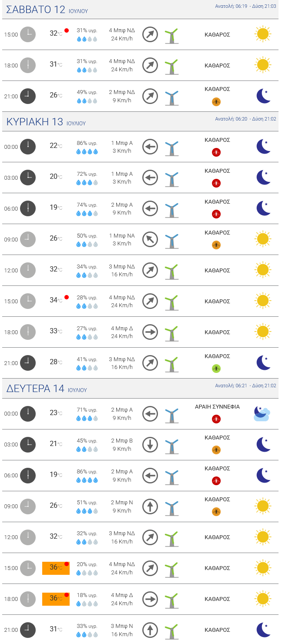
Task: Select the ΔΕΥΤΕΡΑ 14 day header
Action: click(35, 389)
